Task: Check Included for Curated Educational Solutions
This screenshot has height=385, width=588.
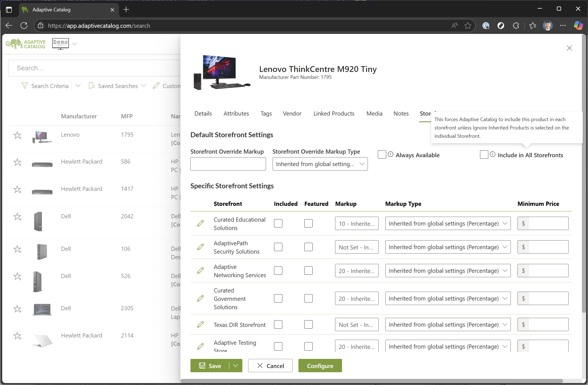Action: click(x=278, y=223)
